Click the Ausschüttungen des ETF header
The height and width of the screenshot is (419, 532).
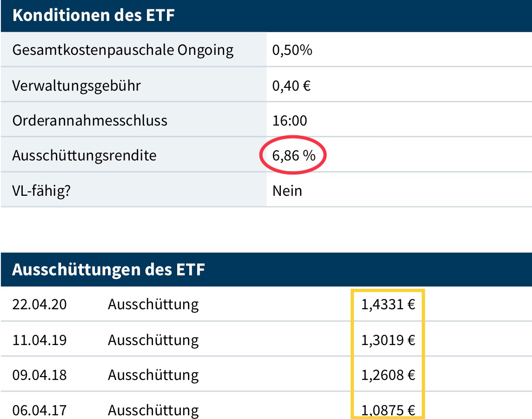[108, 270]
